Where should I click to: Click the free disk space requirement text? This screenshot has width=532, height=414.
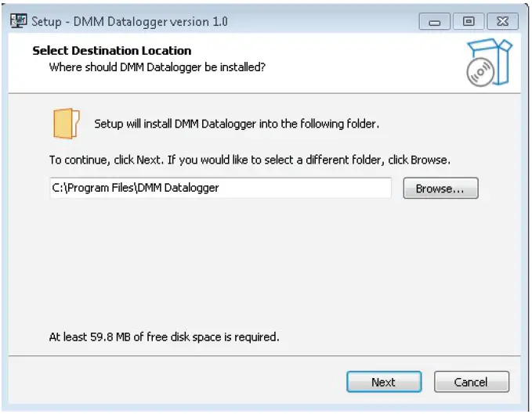click(x=164, y=337)
